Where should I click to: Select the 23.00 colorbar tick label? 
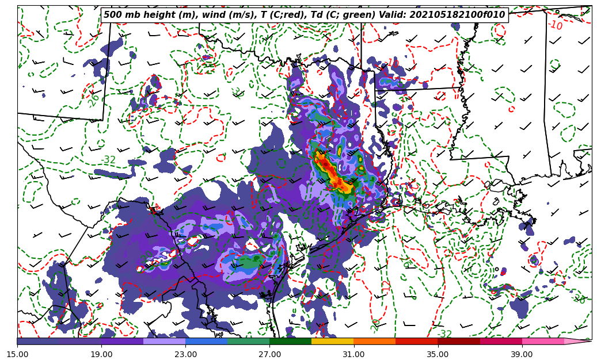point(185,354)
